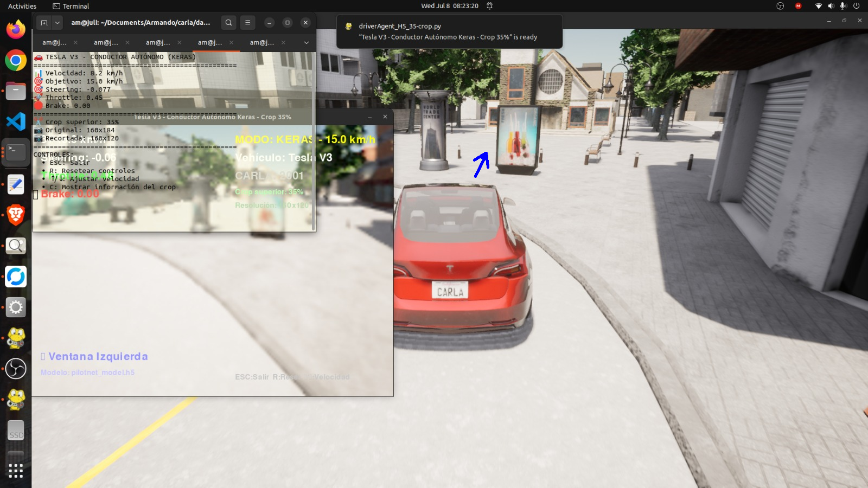This screenshot has height=488, width=868.
Task: Open Visual Studio Code from the dock
Action: coord(16,121)
